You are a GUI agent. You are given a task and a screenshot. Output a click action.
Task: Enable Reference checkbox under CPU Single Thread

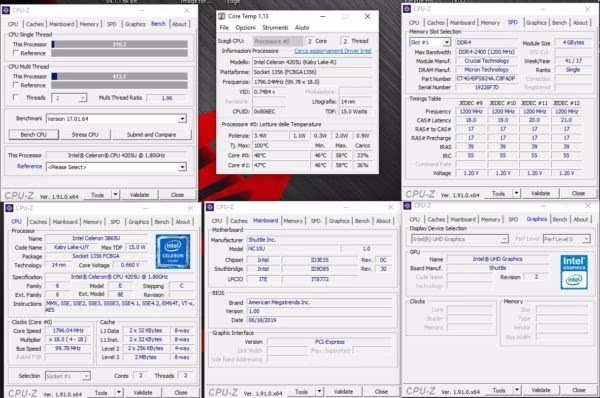click(x=16, y=53)
